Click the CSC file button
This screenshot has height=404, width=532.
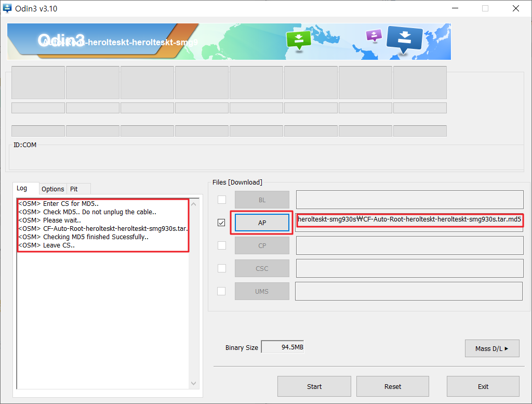pyautogui.click(x=262, y=268)
